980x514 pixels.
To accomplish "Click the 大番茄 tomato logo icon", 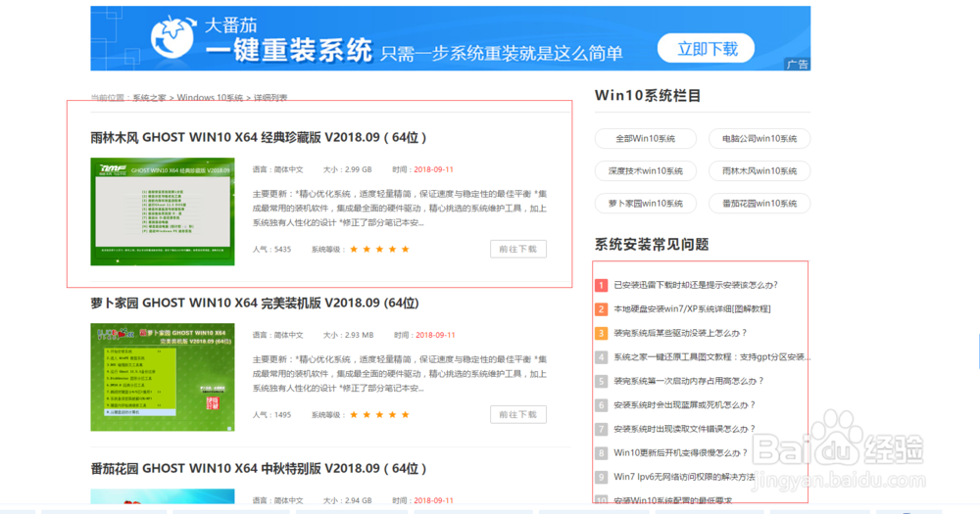I will tap(172, 37).
